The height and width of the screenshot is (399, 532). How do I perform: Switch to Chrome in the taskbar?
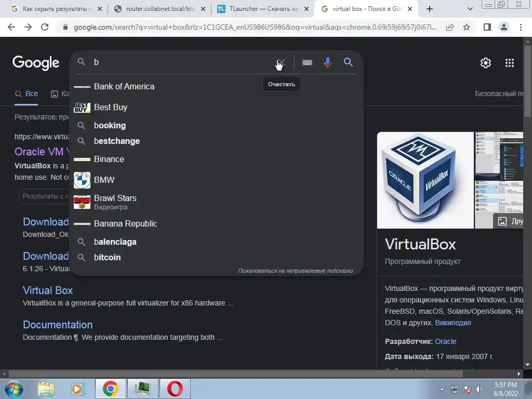pyautogui.click(x=110, y=389)
